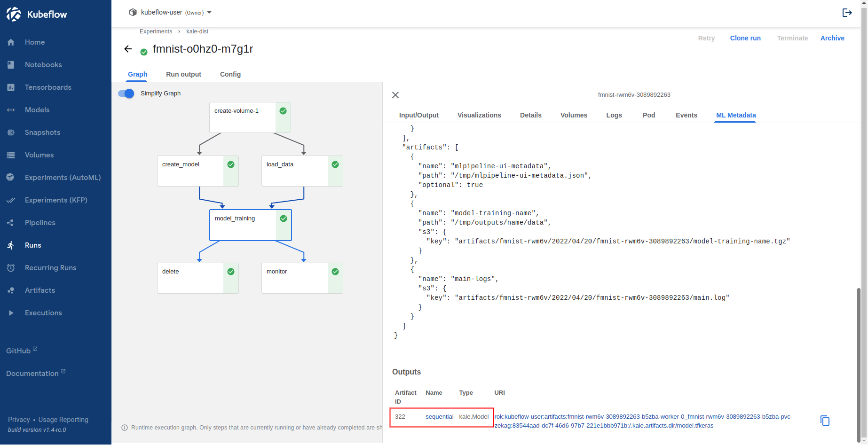Open the kale-dist breadcrumb link
This screenshot has height=445, width=868.
(x=197, y=31)
